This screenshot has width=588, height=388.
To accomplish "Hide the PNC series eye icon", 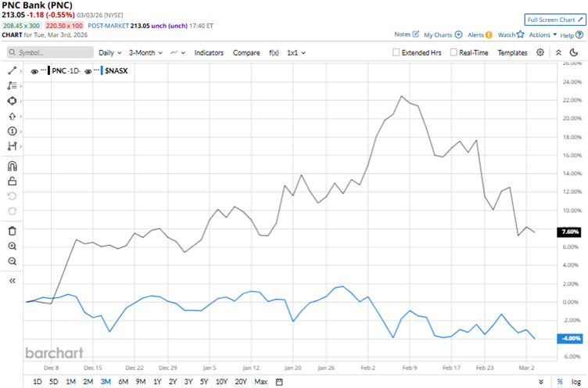I will point(34,70).
